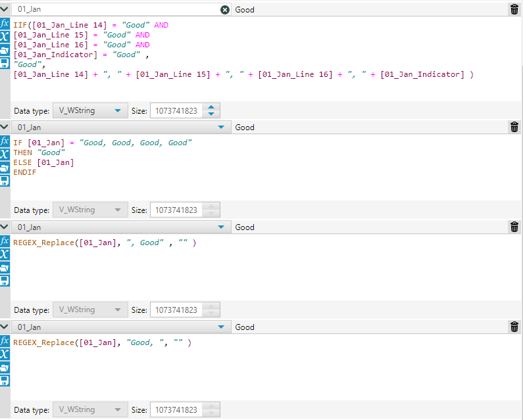Open saved expressions folder for IIF expression
The image size is (523, 420).
[x=5, y=50]
